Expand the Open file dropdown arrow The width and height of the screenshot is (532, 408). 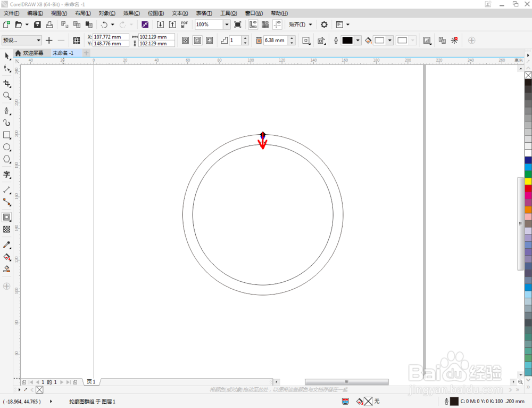[27, 25]
